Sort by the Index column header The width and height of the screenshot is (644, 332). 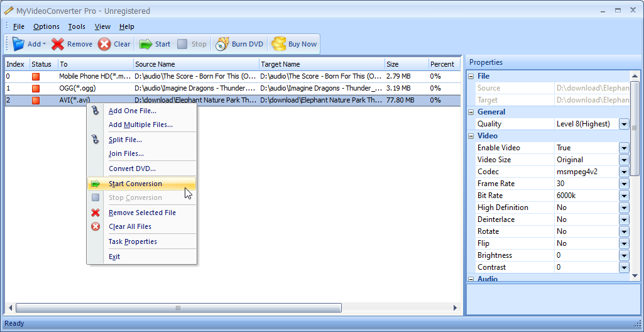[17, 64]
